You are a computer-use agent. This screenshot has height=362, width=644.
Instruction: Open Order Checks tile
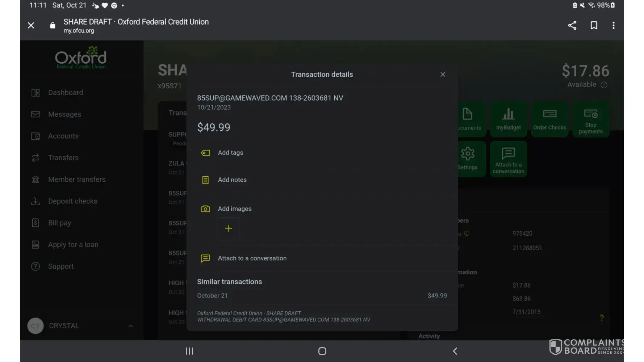(549, 119)
